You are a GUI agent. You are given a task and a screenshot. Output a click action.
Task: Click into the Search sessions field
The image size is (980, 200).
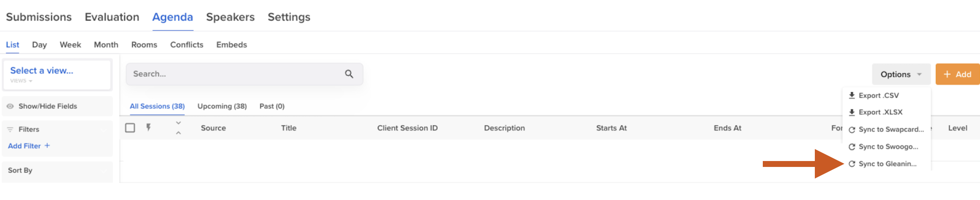(x=237, y=74)
